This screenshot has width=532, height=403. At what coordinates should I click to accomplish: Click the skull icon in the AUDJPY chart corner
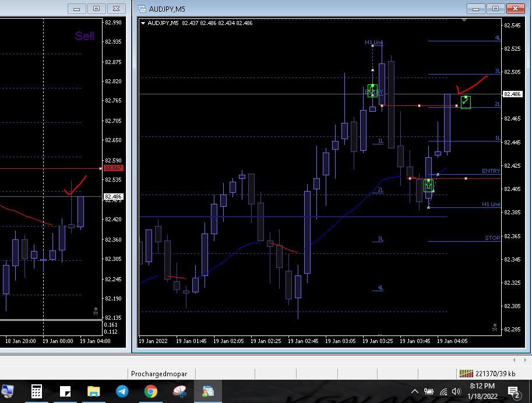click(x=495, y=328)
